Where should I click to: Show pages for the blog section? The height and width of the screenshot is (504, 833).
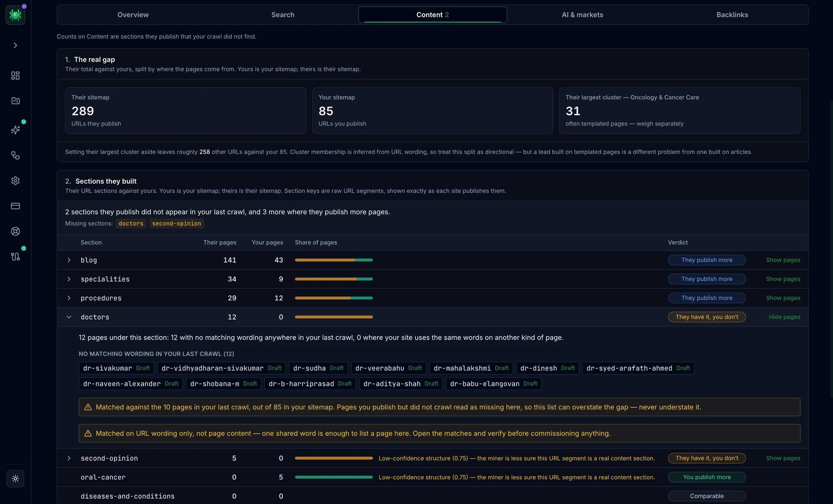[783, 260]
